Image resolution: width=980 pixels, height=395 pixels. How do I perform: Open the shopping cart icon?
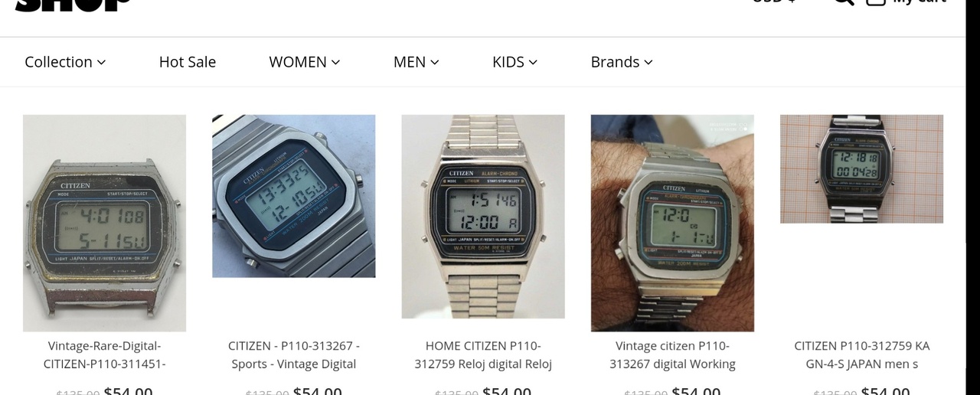(x=875, y=2)
